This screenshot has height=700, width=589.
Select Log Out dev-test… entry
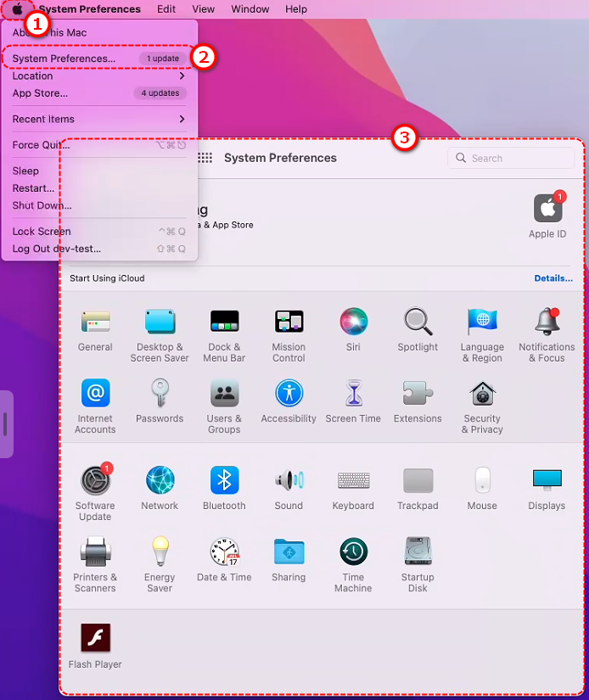(99, 249)
